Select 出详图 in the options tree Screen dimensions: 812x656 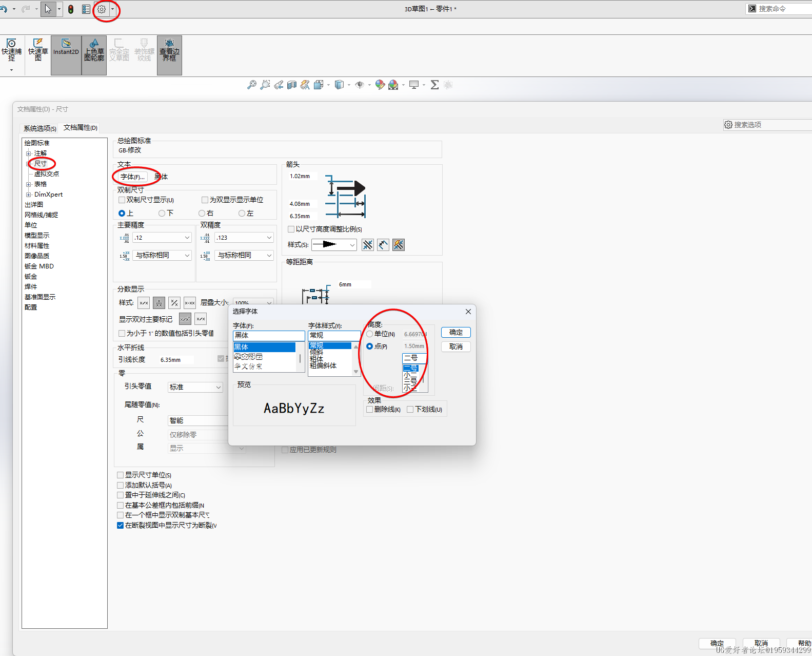pyautogui.click(x=34, y=205)
